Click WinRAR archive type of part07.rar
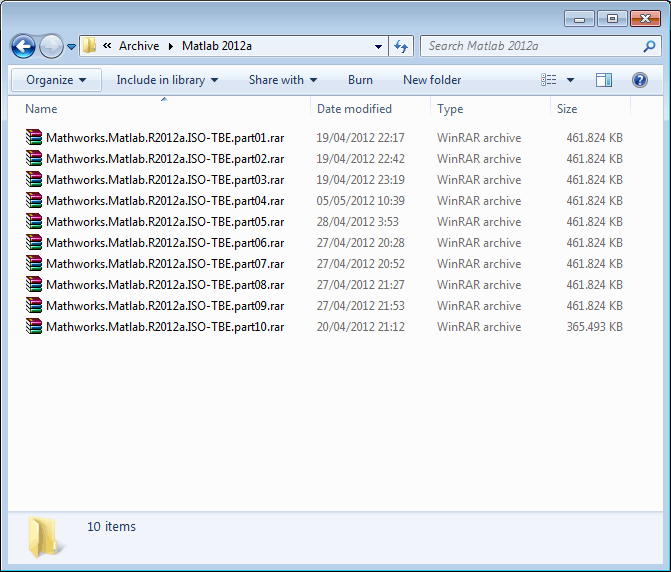 click(x=479, y=264)
